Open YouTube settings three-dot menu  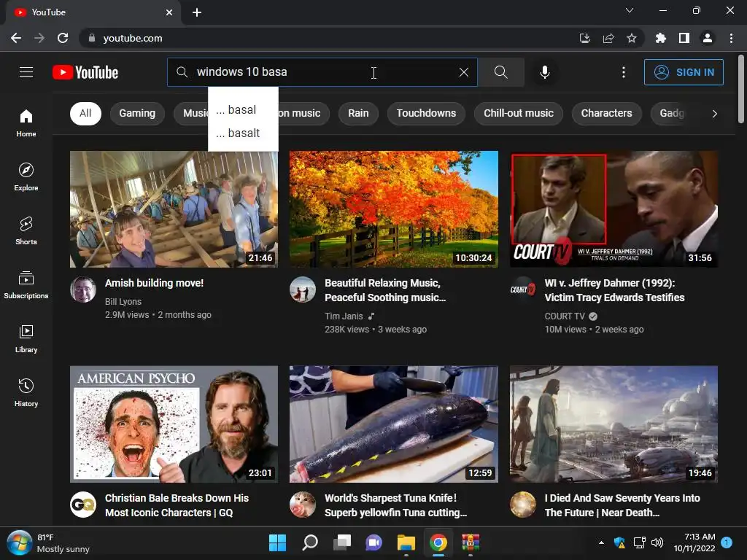(624, 72)
